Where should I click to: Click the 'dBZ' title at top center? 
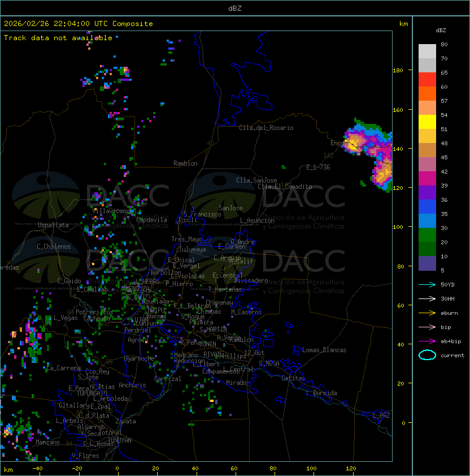(x=235, y=8)
